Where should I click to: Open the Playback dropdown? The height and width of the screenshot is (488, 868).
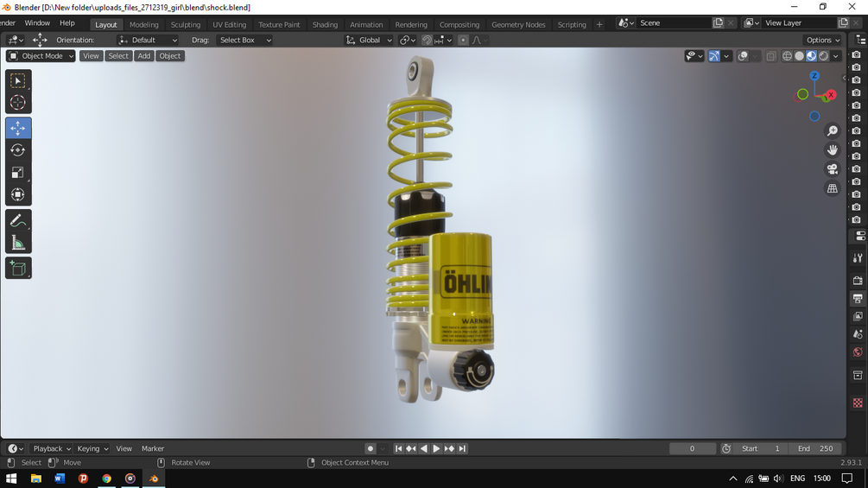52,449
